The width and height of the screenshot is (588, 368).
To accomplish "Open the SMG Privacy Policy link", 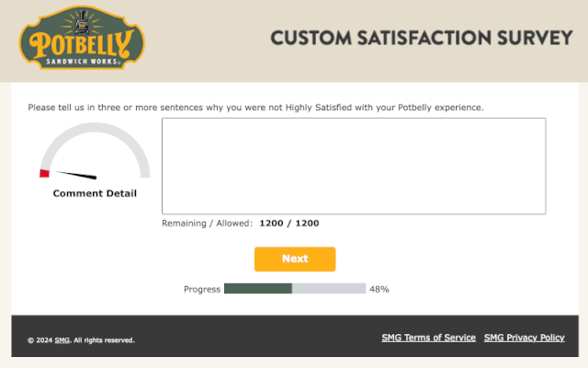I will point(525,338).
